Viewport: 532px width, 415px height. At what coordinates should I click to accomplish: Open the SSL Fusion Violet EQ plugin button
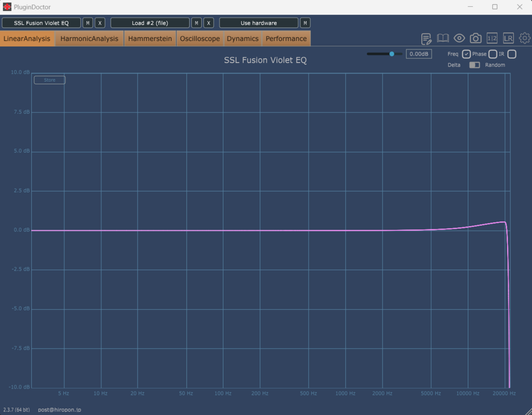pos(42,23)
